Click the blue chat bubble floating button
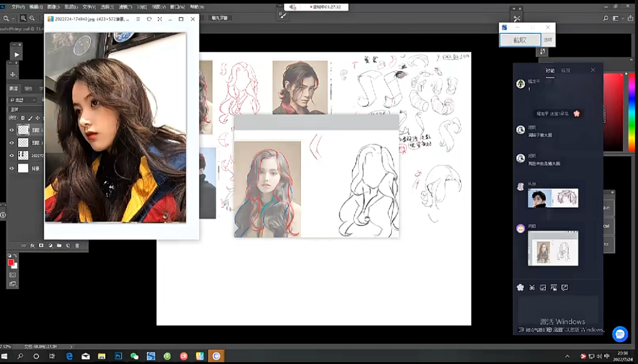 coord(620,334)
